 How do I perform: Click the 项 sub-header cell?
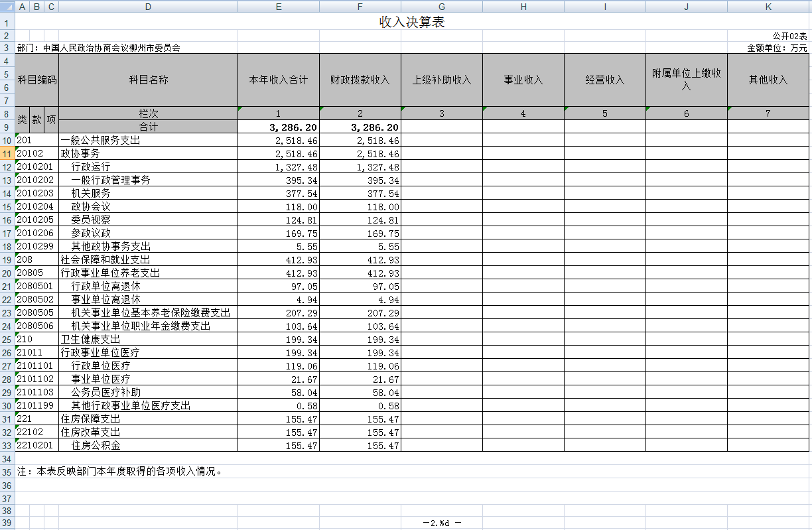52,120
